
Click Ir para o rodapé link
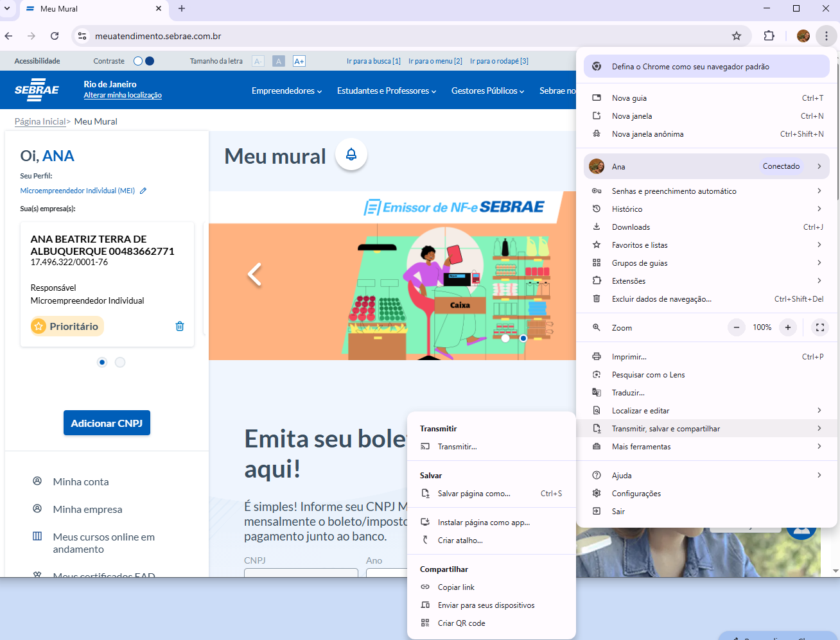[499, 61]
